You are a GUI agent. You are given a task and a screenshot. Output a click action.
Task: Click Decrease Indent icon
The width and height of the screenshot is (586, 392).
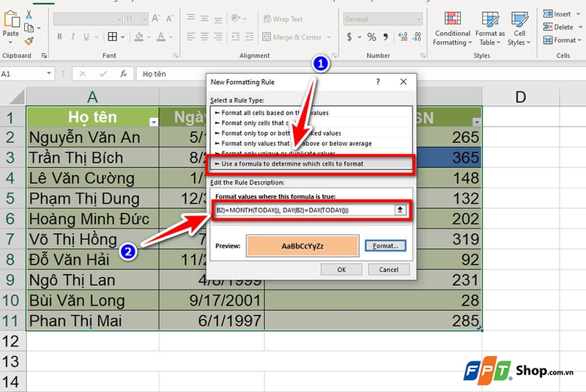[x=236, y=37]
